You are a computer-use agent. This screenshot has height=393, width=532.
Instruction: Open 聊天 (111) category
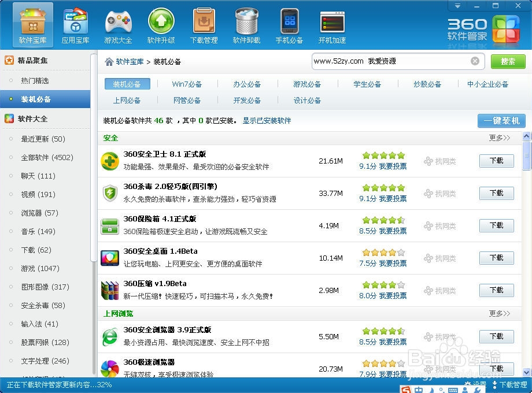point(38,176)
